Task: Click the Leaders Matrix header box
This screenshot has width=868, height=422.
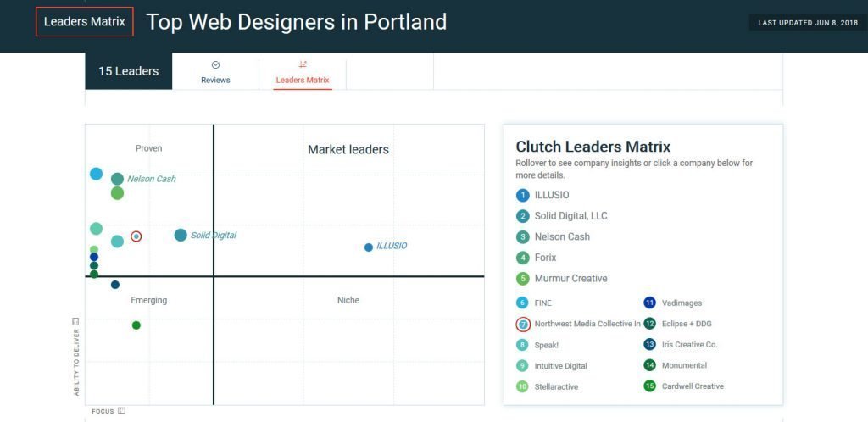Action: [85, 21]
